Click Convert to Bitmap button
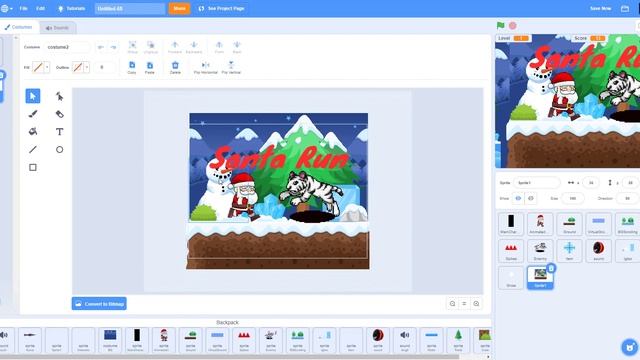 tap(99, 304)
